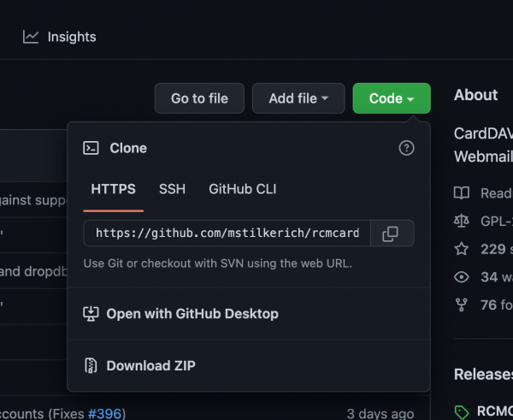Click 'Use Git or checkout with SVN' text

[x=217, y=263]
